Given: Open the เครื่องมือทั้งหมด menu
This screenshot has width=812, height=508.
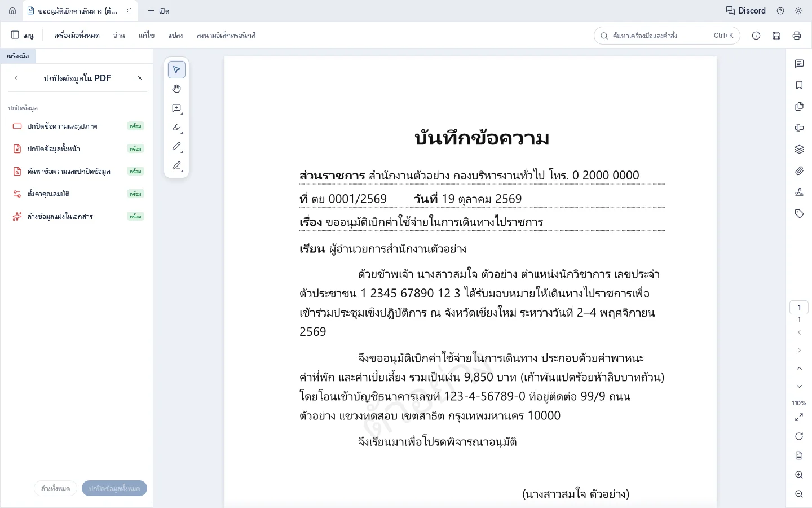Looking at the screenshot, I should click(x=77, y=36).
